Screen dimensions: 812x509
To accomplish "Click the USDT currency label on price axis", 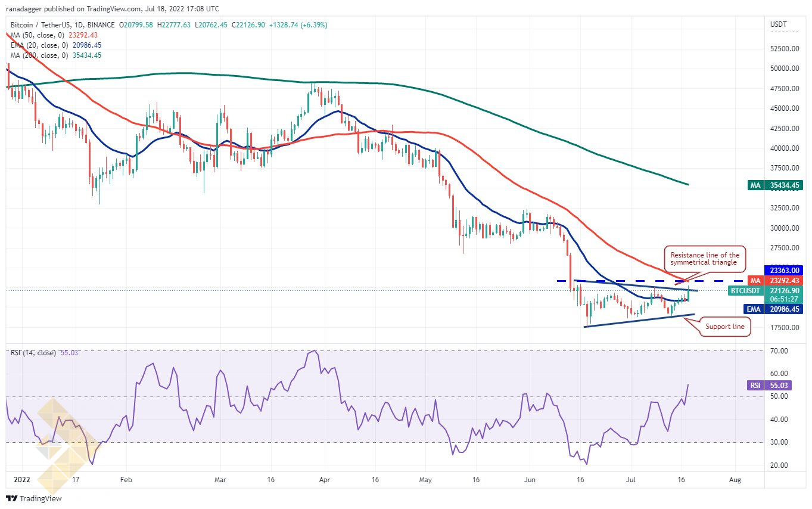I will pyautogui.click(x=779, y=24).
